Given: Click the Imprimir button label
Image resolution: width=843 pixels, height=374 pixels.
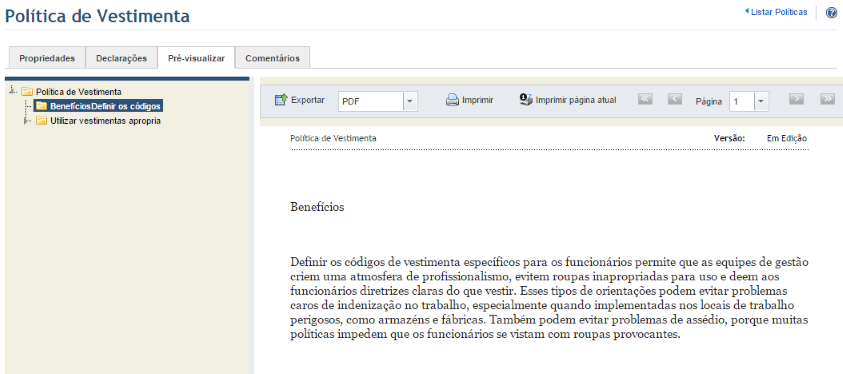Looking at the screenshot, I should (x=478, y=100).
